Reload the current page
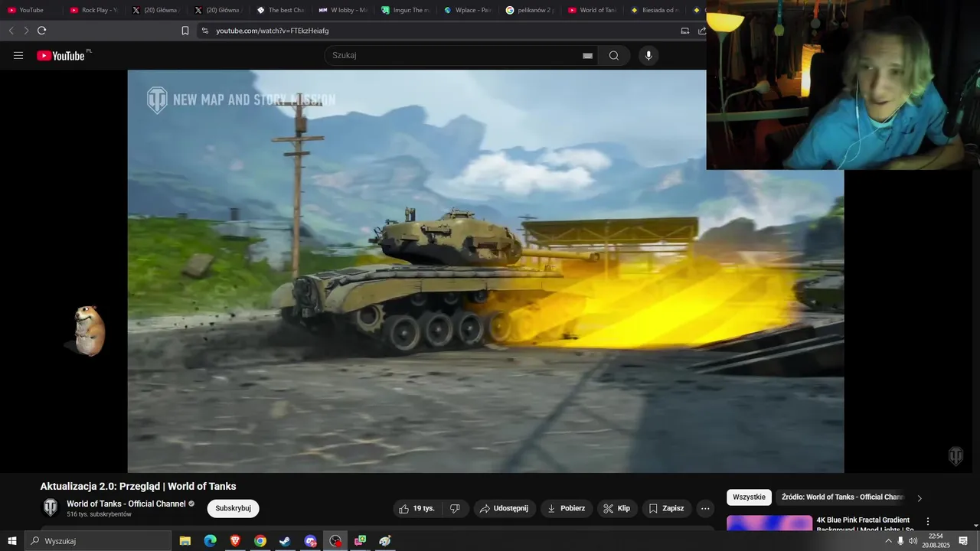980x551 pixels. click(41, 31)
